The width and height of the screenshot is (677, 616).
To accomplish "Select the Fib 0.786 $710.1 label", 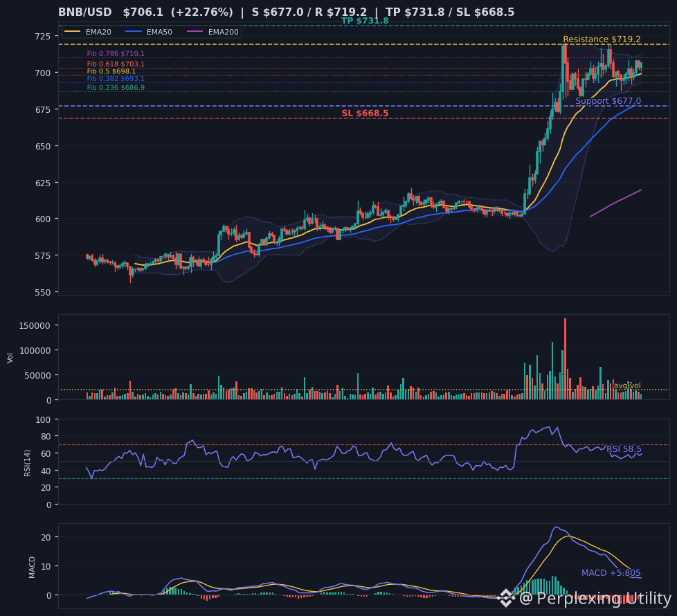I will (x=116, y=54).
